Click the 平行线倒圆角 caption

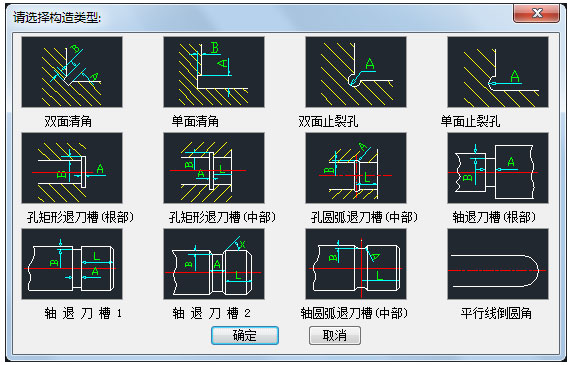pyautogui.click(x=496, y=313)
